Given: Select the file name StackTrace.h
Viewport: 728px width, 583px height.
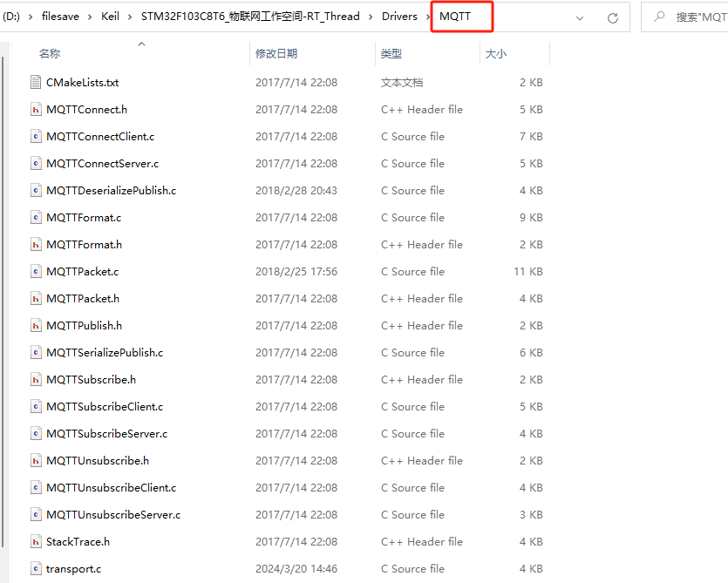Looking at the screenshot, I should (x=78, y=542).
